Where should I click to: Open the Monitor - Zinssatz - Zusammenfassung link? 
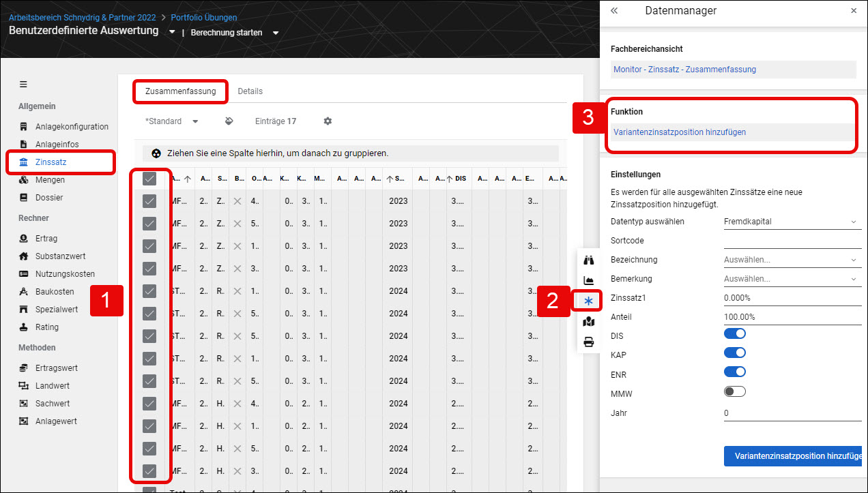click(684, 70)
